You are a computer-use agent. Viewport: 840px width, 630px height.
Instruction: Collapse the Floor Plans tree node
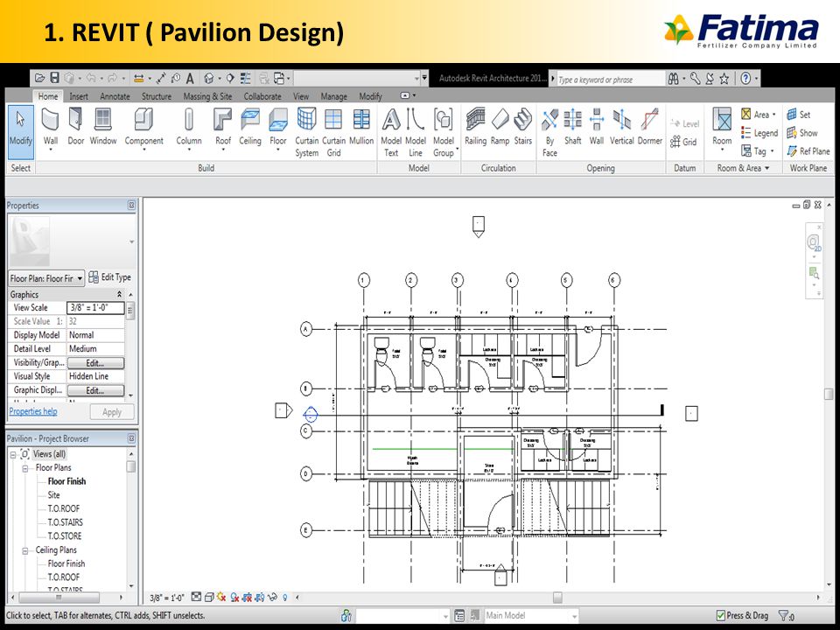pos(24,468)
